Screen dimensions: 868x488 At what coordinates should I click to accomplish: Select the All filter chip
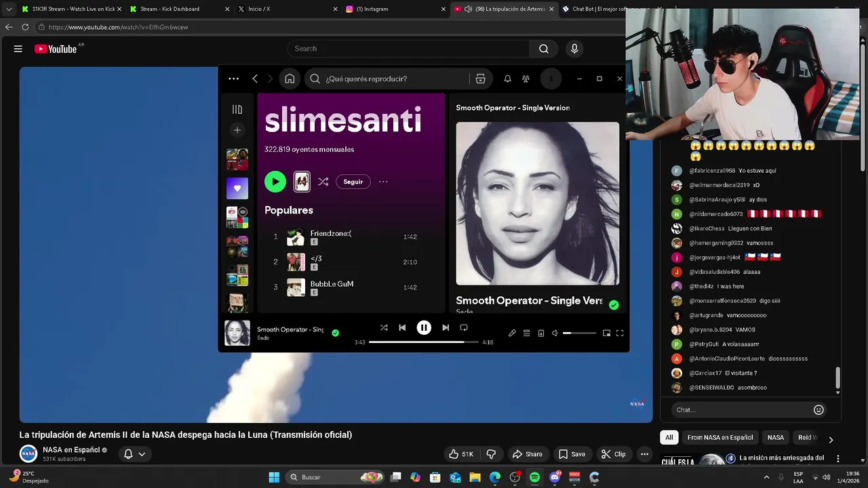point(669,437)
